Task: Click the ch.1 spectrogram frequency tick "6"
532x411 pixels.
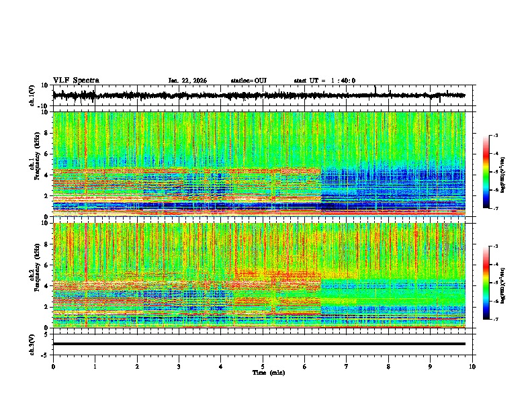Action: click(x=47, y=154)
